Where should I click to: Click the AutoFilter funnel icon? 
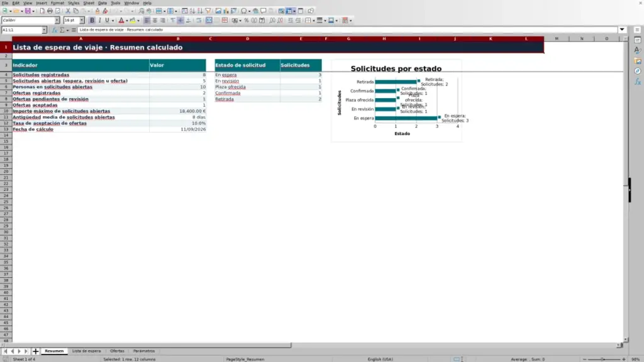[208, 11]
